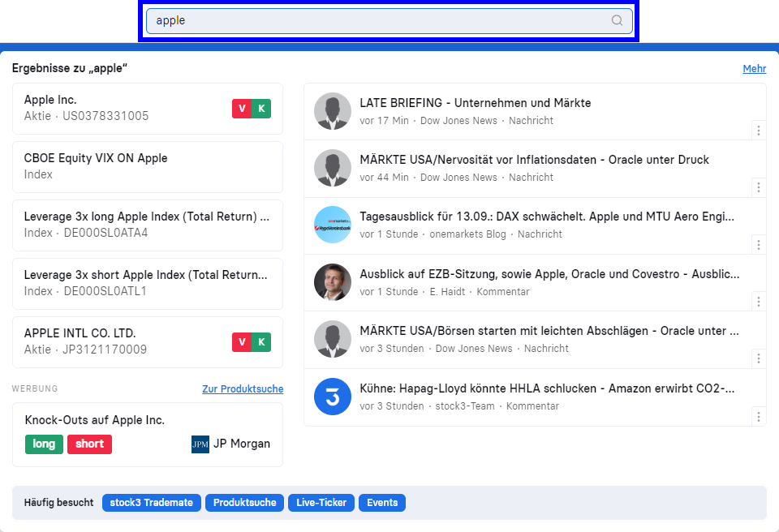Click the magnifier search icon
This screenshot has width=779, height=532.
click(617, 20)
